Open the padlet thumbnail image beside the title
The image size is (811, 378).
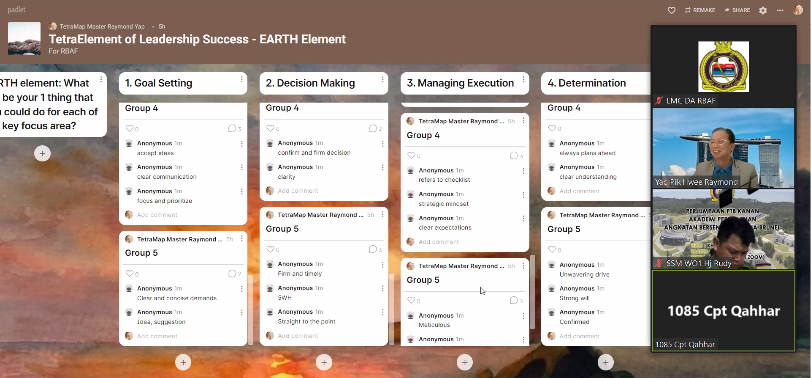[24, 38]
